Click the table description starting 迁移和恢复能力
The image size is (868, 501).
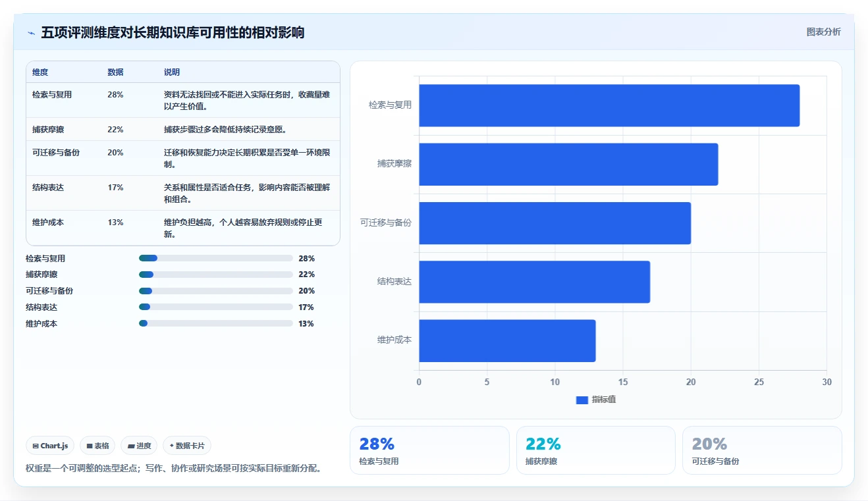(x=248, y=159)
